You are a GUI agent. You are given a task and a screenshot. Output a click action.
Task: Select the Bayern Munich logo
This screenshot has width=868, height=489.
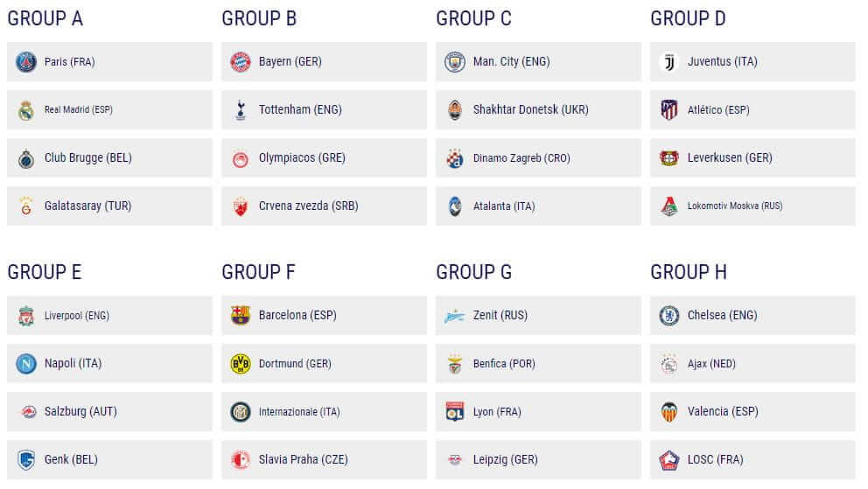[240, 62]
